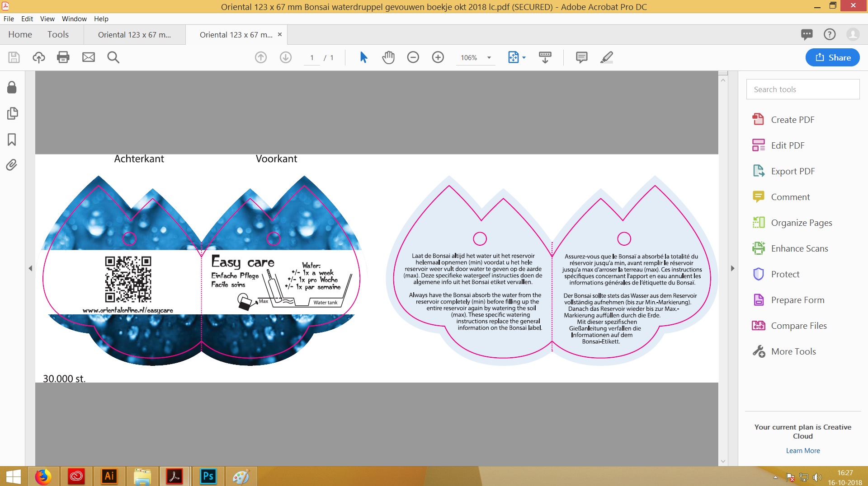
Task: Switch to Adobe Illustrator on taskbar
Action: (x=109, y=477)
